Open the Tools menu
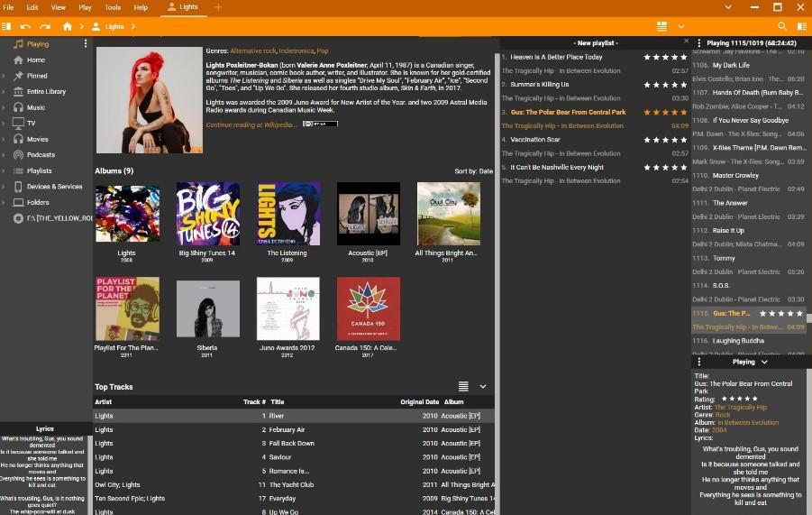This screenshot has width=812, height=515. coord(113,7)
